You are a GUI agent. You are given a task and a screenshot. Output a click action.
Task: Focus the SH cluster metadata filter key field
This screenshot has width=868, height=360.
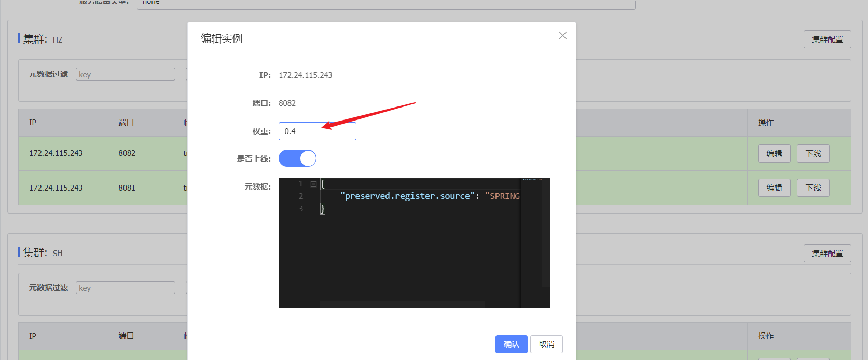click(126, 288)
